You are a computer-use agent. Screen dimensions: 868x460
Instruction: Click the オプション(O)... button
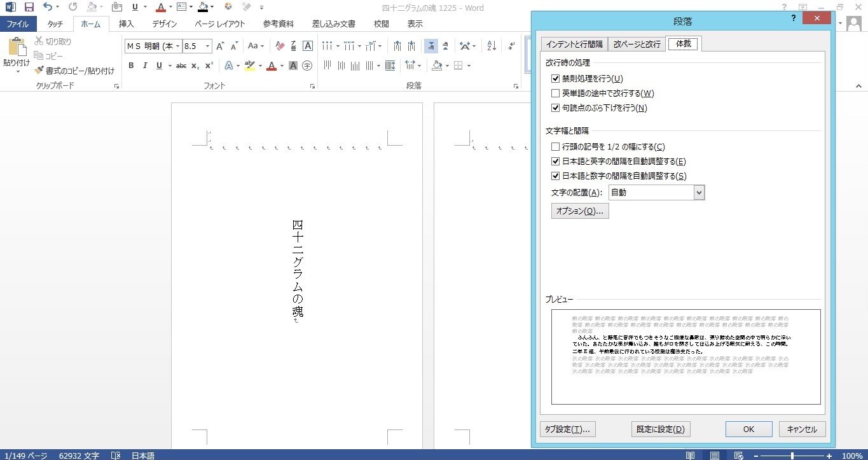pos(580,211)
